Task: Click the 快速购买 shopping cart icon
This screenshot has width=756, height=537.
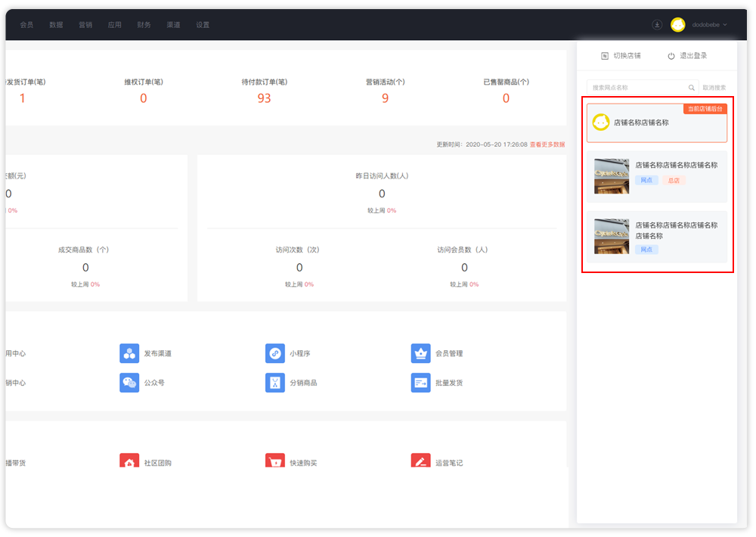Action: pos(275,462)
